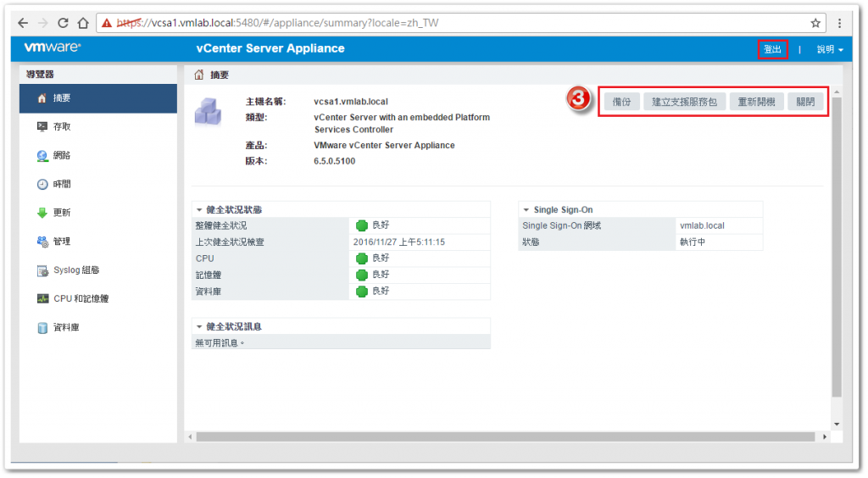Click the 建立支援服務包 button
Viewport: 868px width, 478px height.
click(684, 102)
